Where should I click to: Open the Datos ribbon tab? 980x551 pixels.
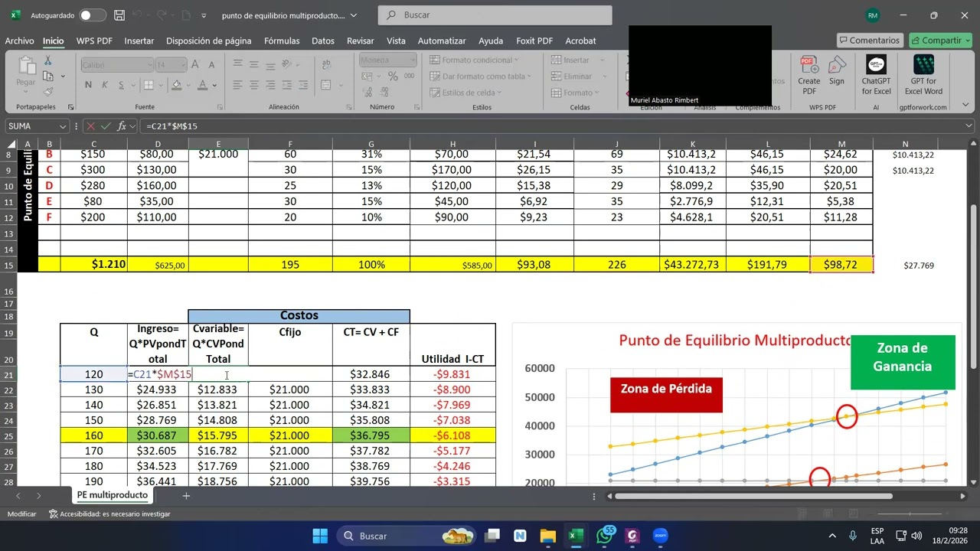323,41
